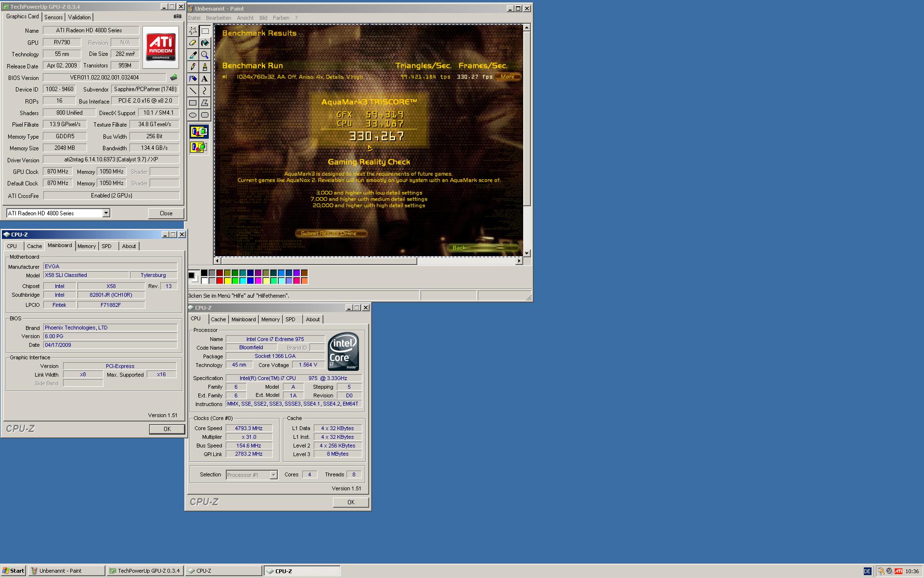Image resolution: width=924 pixels, height=578 pixels.
Task: Open the Processor #1 selection dropdown
Action: [x=273, y=475]
